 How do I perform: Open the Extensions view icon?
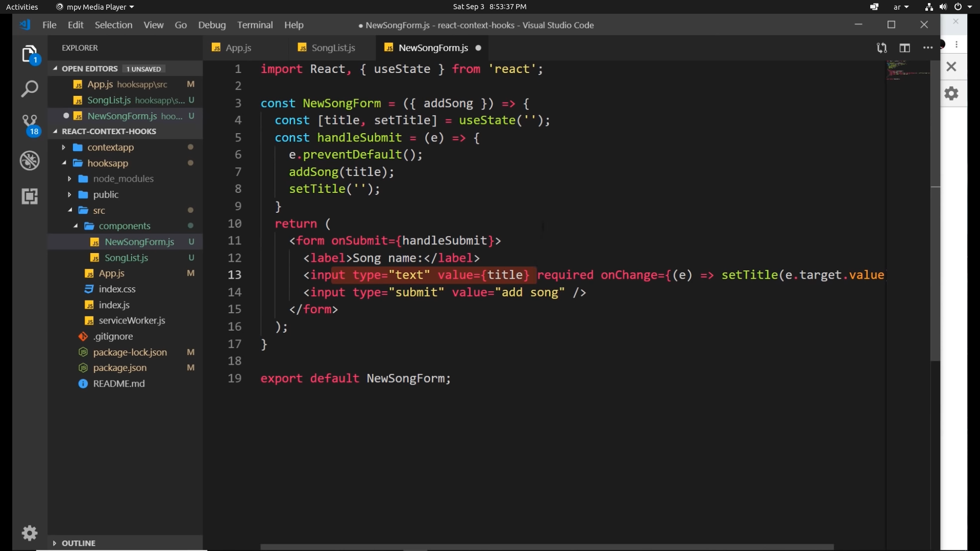(x=30, y=196)
